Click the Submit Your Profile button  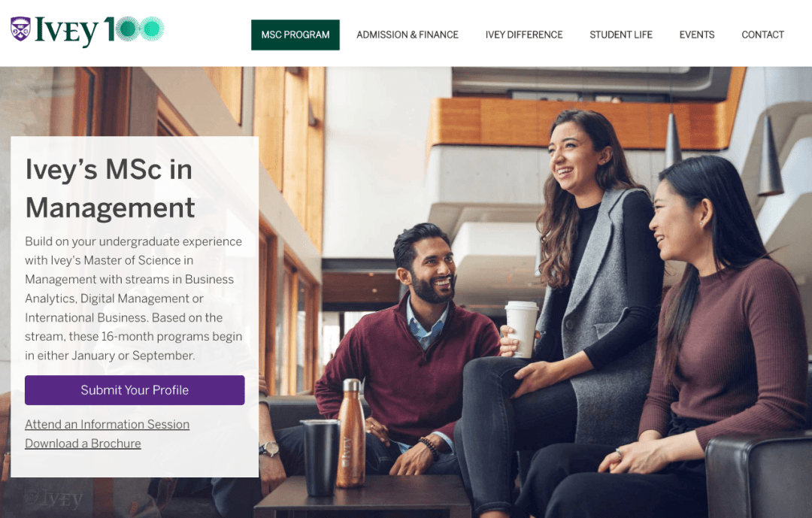[135, 390]
